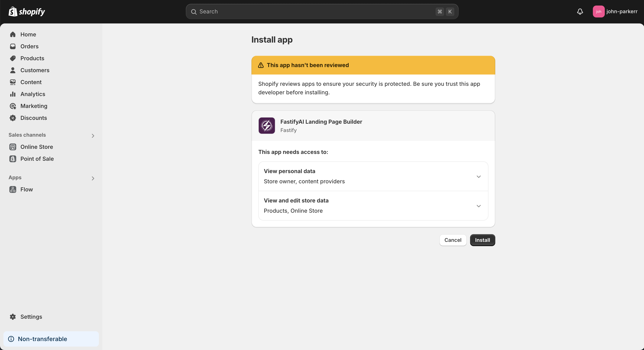Focus the Search field
Viewport: 644px width, 350px height.
click(x=322, y=11)
